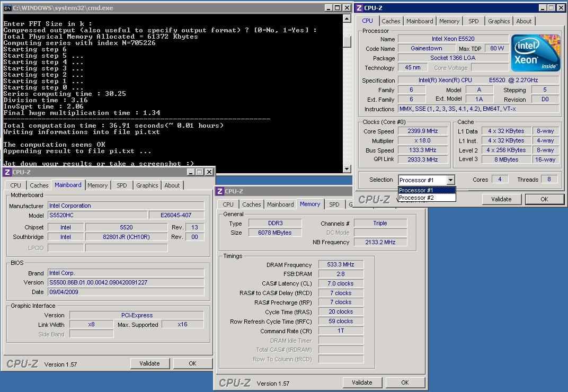
Task: Select CPU tab in processor CPU-Z window
Action: pos(367,21)
